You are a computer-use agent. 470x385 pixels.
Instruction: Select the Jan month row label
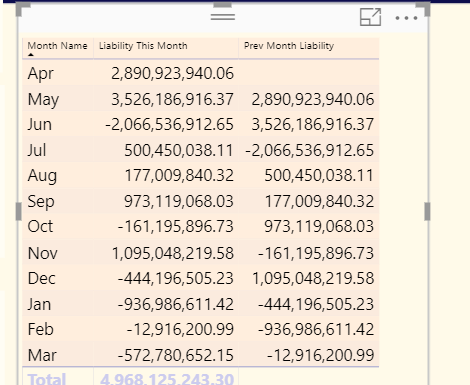coord(39,304)
